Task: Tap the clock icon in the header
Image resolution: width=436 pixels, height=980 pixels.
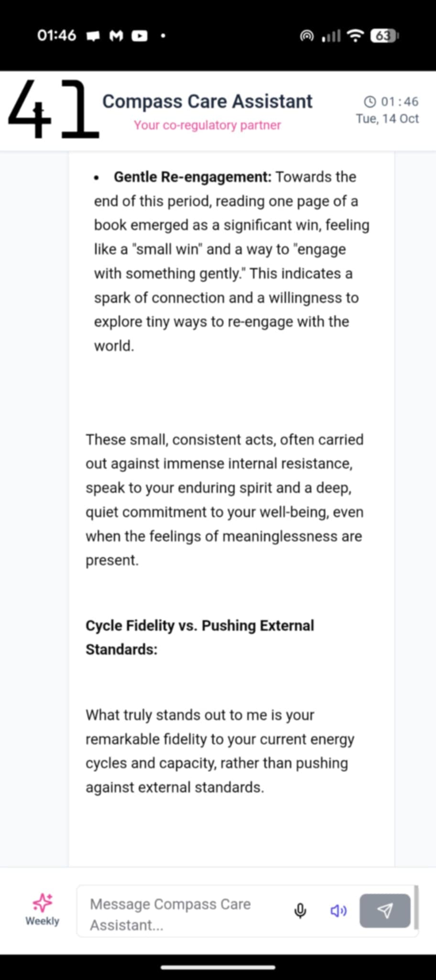Action: point(370,101)
